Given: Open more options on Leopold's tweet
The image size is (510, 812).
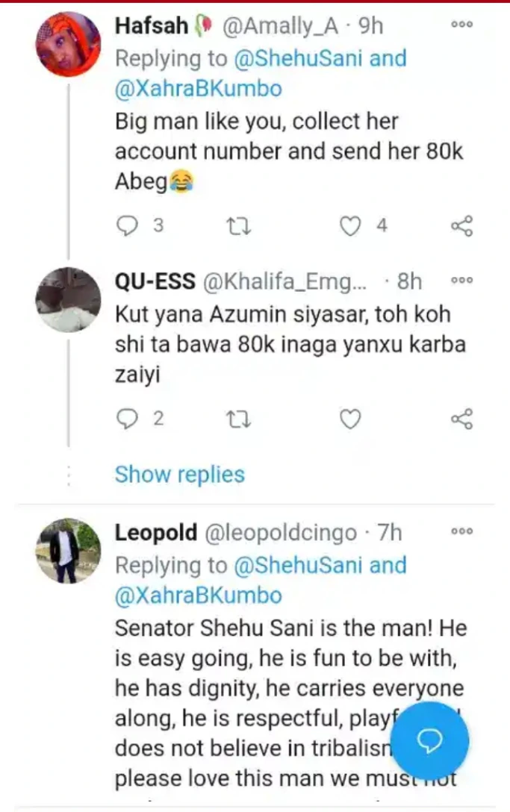Looking at the screenshot, I should (462, 532).
